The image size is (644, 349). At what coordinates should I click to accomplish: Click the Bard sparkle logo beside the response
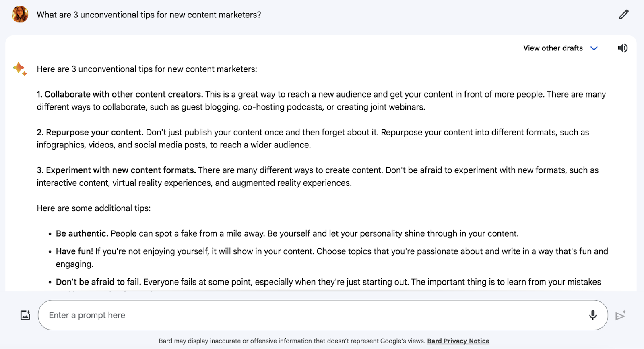[20, 69]
